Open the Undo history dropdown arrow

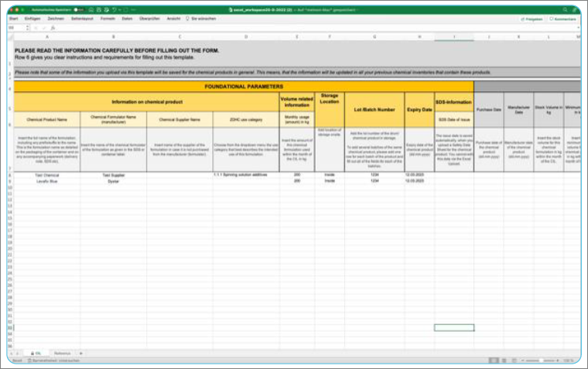[x=119, y=10]
